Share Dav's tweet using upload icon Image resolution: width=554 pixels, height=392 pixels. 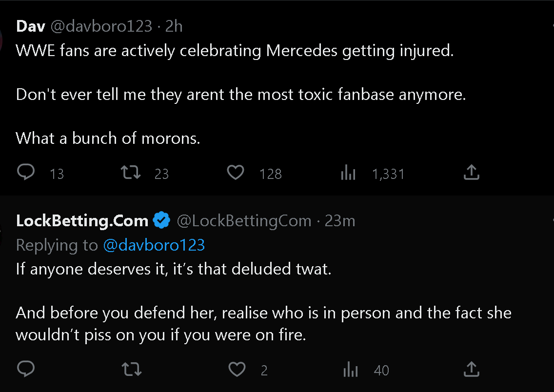click(x=471, y=173)
